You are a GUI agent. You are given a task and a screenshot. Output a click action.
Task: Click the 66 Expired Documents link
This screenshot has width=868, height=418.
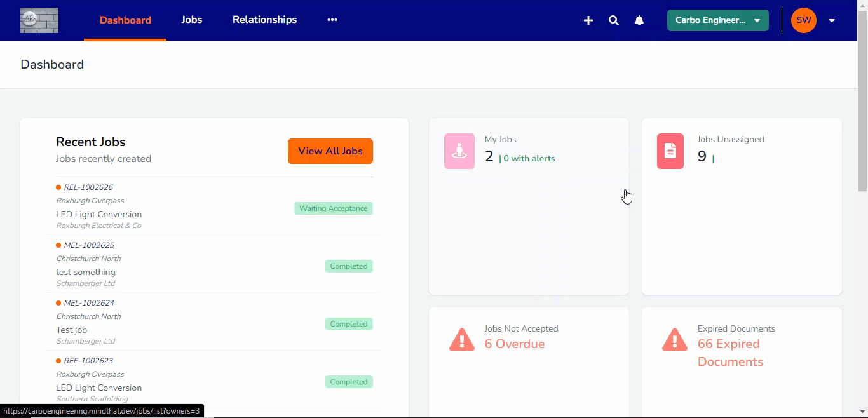(x=729, y=353)
